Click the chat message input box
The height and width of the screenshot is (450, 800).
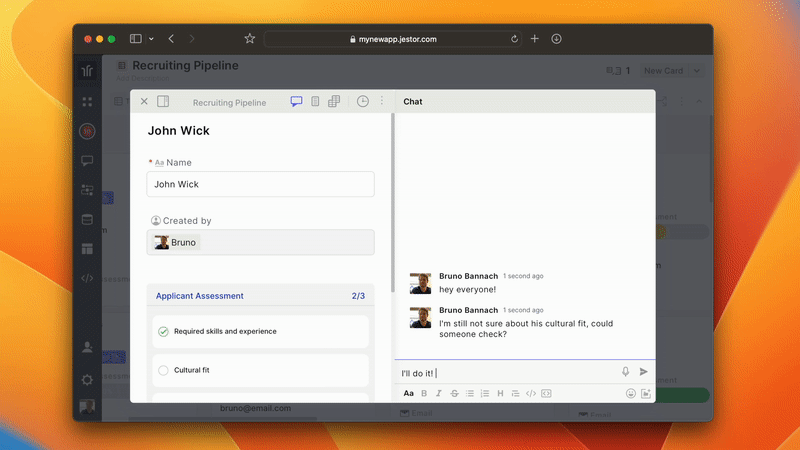click(508, 373)
